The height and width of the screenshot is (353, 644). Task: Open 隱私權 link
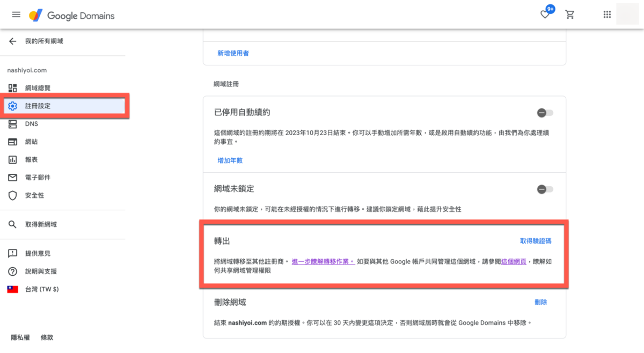pos(20,337)
